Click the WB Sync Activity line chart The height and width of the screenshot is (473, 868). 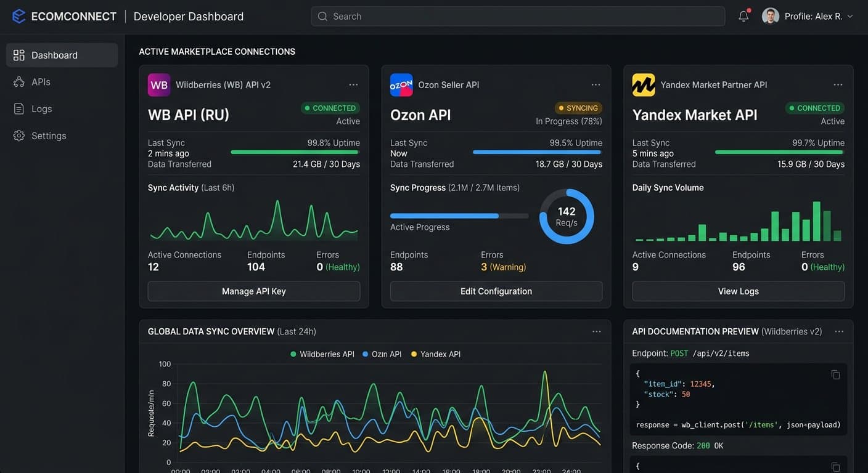pyautogui.click(x=254, y=220)
